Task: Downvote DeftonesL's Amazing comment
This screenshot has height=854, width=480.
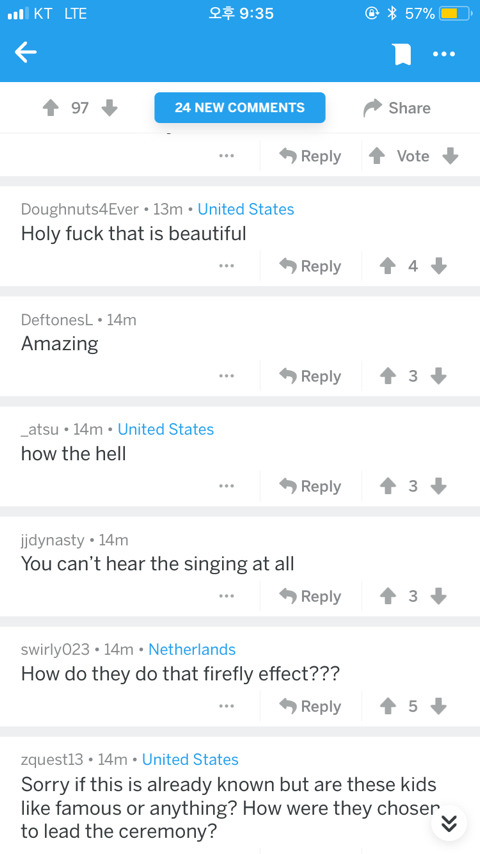Action: [x=439, y=376]
